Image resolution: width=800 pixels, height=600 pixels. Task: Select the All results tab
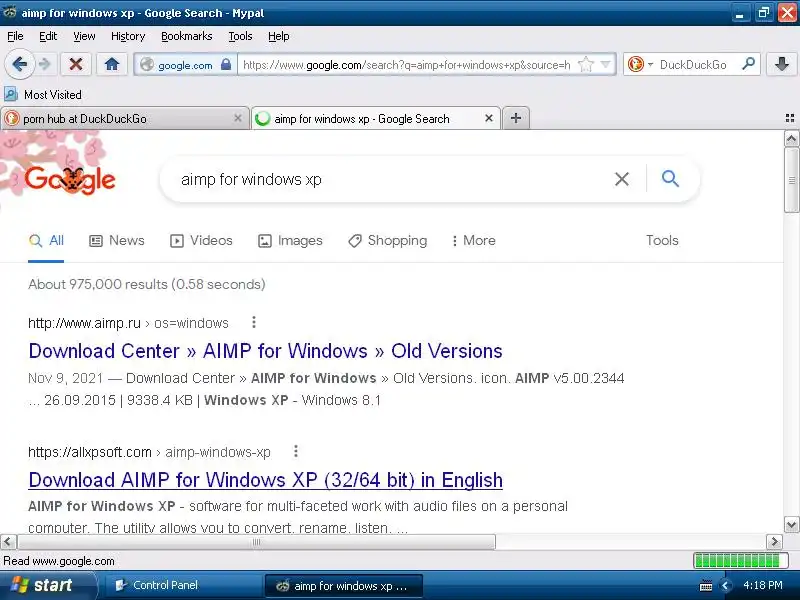click(x=46, y=240)
